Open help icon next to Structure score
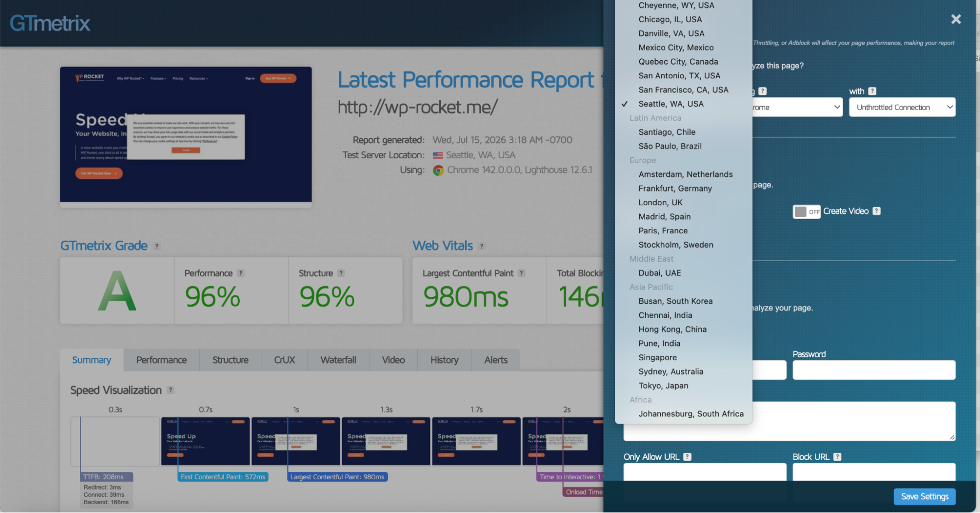The width and height of the screenshot is (980, 513). coord(341,273)
